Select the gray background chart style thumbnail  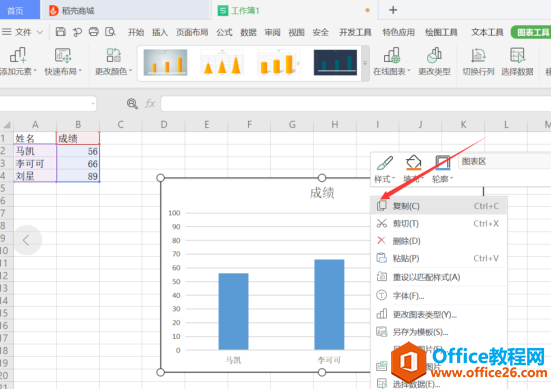click(165, 63)
